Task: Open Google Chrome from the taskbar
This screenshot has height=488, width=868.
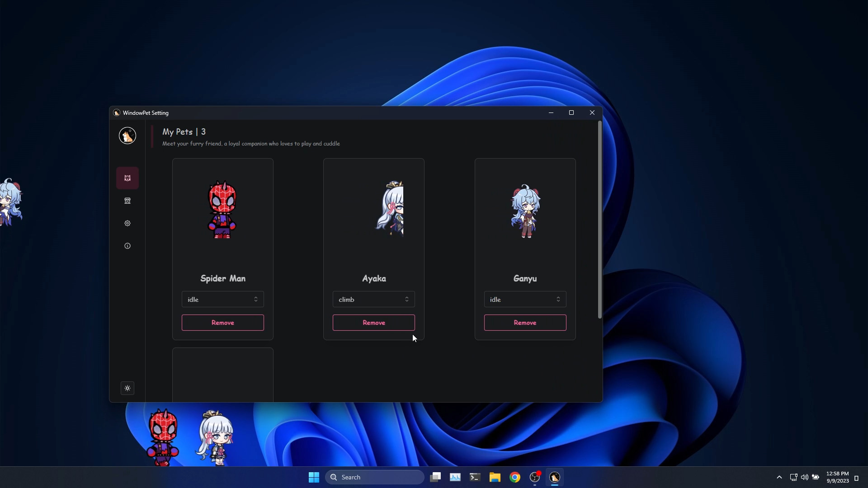Action: 515,477
